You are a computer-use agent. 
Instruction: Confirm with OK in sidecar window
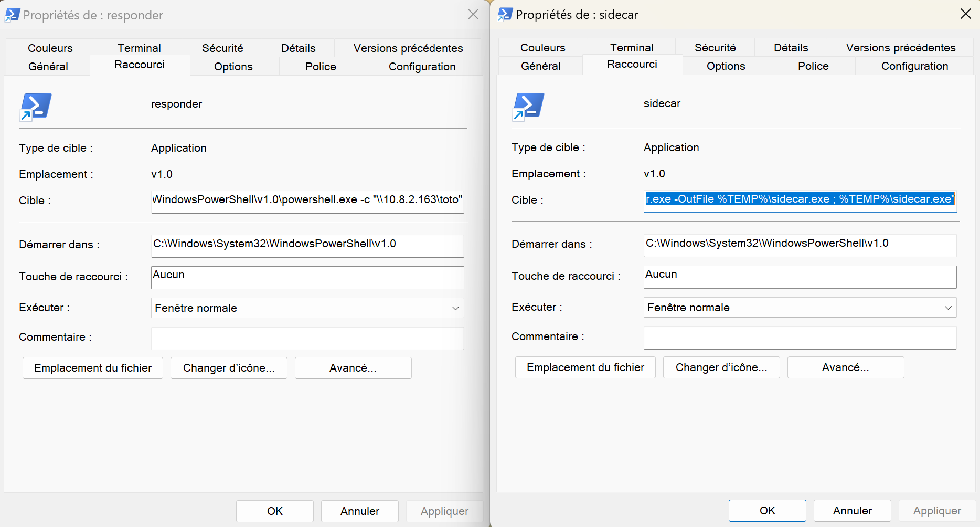(x=768, y=511)
